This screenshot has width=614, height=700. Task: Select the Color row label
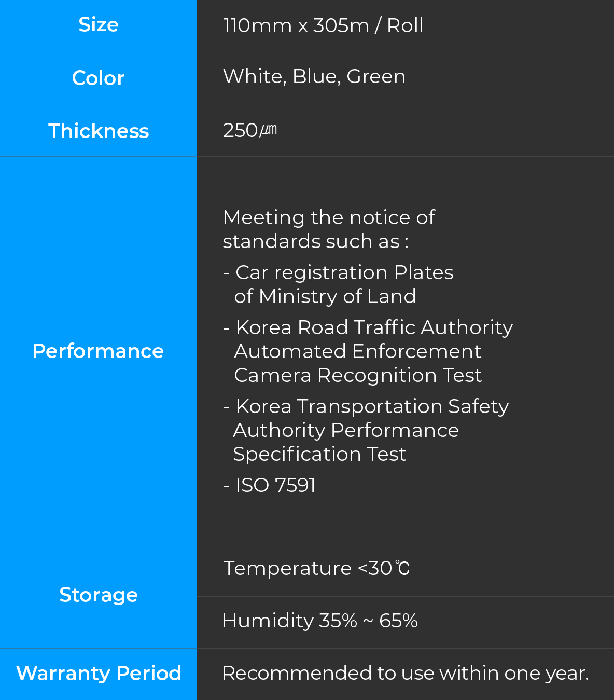pos(99,78)
